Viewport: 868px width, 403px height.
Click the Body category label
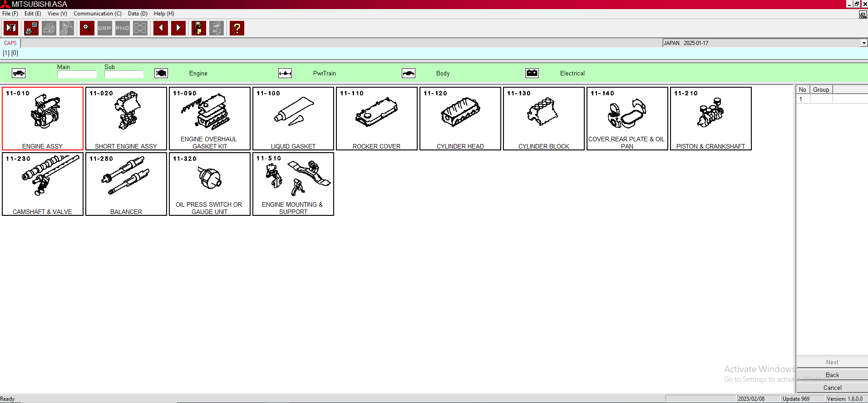tap(443, 73)
